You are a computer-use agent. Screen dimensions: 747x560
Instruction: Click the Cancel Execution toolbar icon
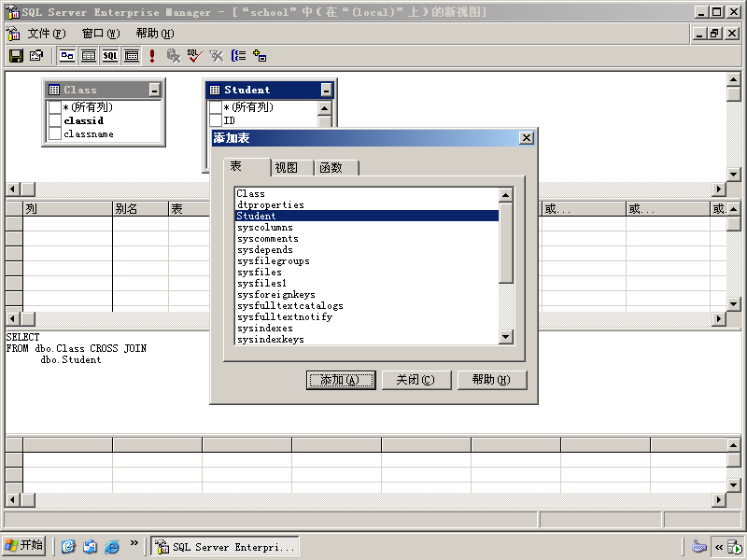[x=174, y=56]
